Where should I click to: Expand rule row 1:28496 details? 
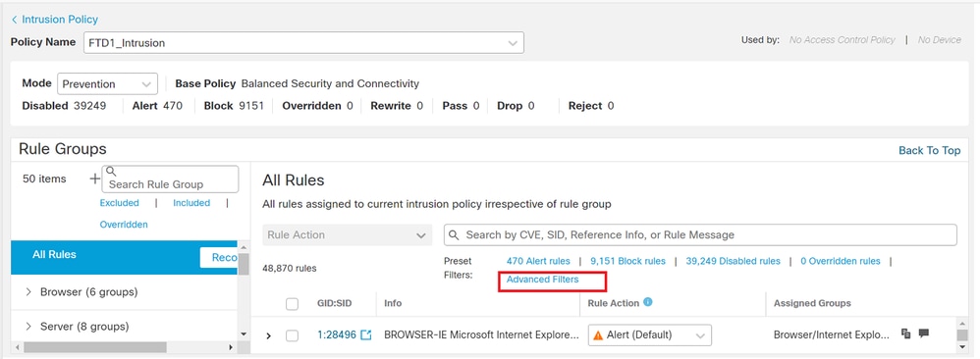tap(269, 335)
